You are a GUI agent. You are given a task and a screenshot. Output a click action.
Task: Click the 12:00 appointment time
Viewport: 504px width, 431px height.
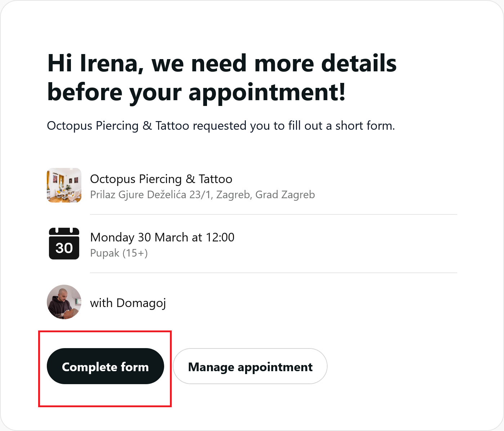tap(220, 237)
